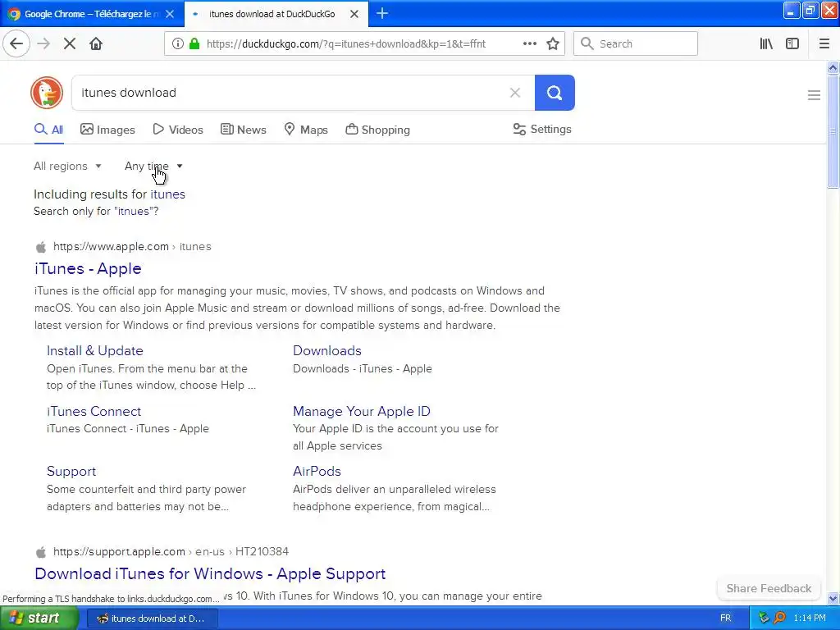Stop page loading with the X button
Screen dimensions: 840x630
(x=70, y=44)
